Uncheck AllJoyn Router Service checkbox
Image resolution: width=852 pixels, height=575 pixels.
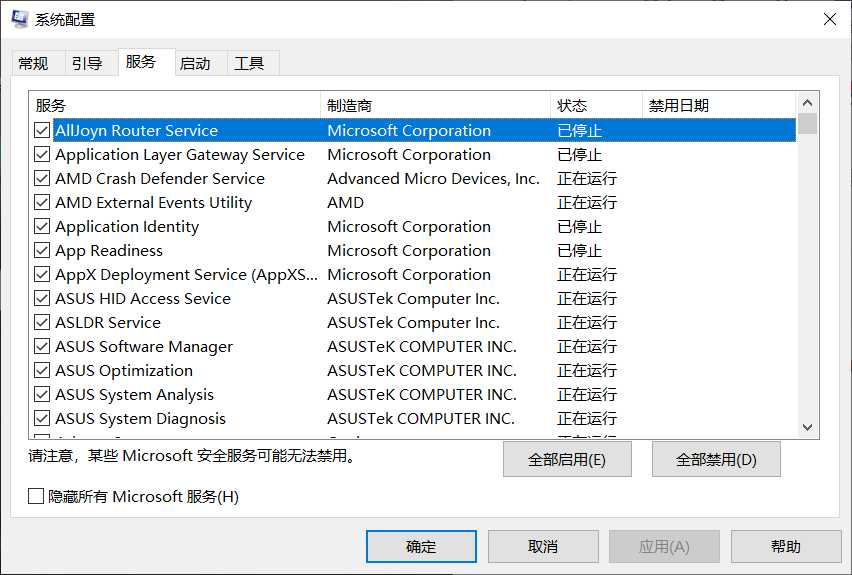(42, 130)
